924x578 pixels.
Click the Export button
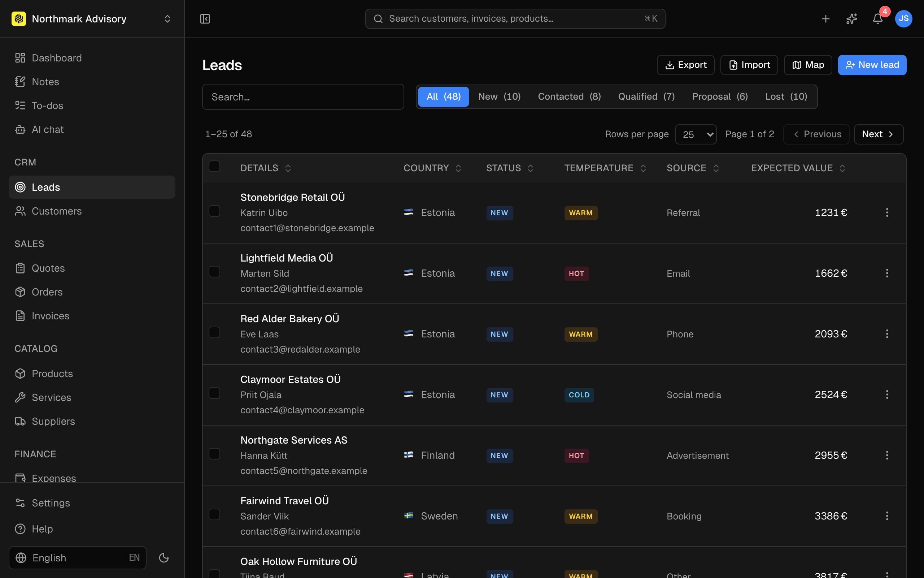(685, 65)
